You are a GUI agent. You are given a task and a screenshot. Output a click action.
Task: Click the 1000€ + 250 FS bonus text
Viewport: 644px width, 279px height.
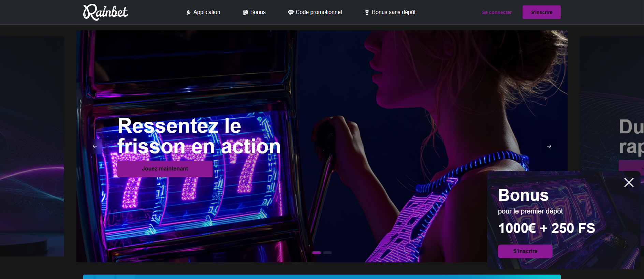tap(546, 228)
